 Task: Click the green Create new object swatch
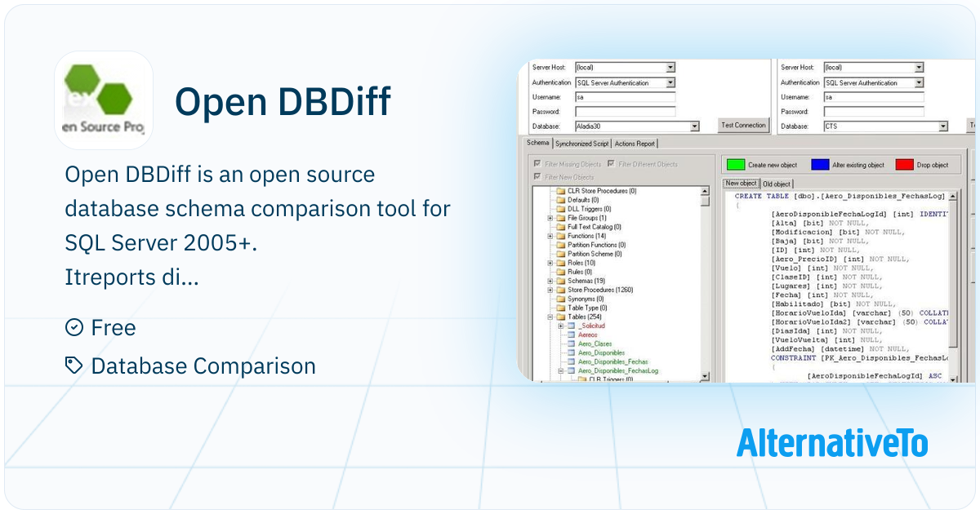coord(736,165)
